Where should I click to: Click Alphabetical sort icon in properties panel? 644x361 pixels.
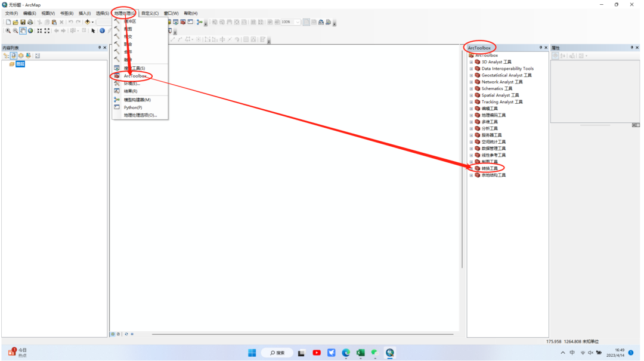pos(563,56)
